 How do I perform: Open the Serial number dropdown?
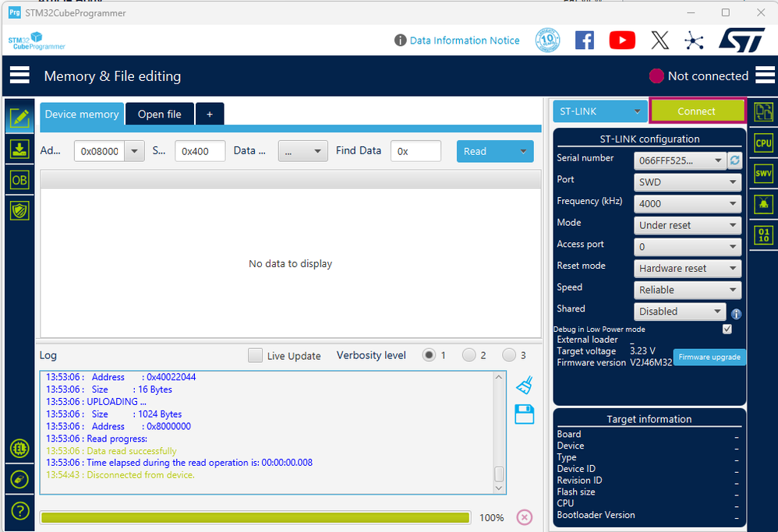coord(681,160)
